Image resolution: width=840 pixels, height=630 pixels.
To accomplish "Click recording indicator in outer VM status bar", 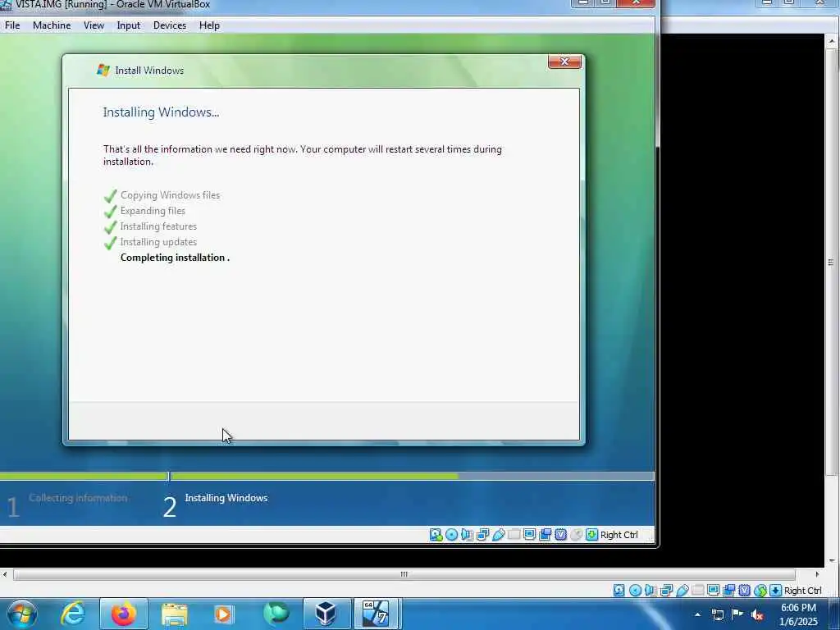I will coord(728,591).
